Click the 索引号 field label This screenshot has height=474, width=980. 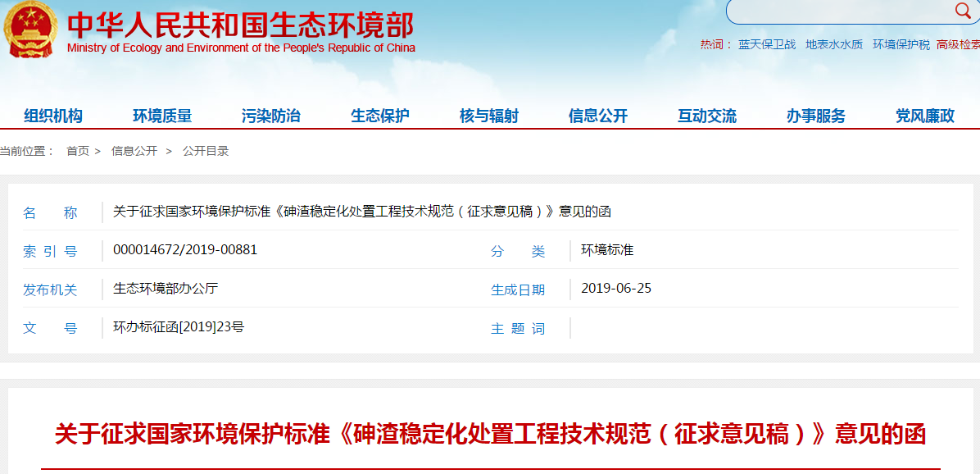click(x=50, y=252)
